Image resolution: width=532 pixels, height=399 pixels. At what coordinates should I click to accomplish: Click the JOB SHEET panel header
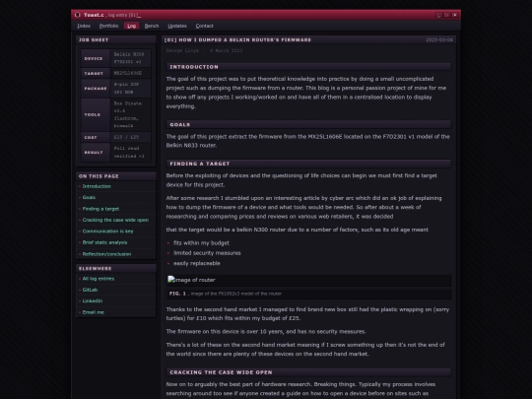pyautogui.click(x=116, y=39)
